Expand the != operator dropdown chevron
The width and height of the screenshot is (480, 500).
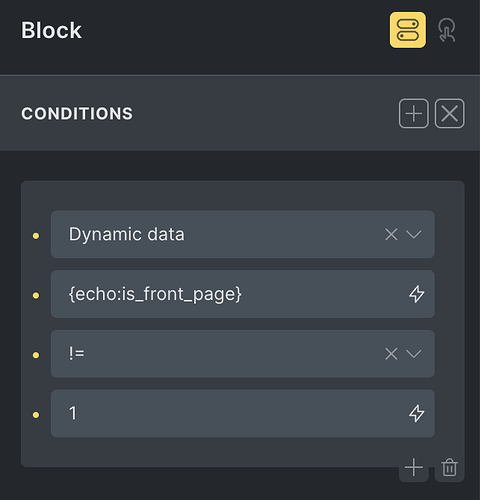click(x=414, y=354)
